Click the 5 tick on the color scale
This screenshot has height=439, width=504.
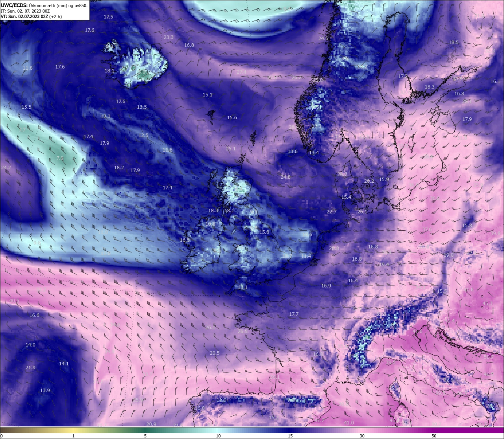coord(145,436)
